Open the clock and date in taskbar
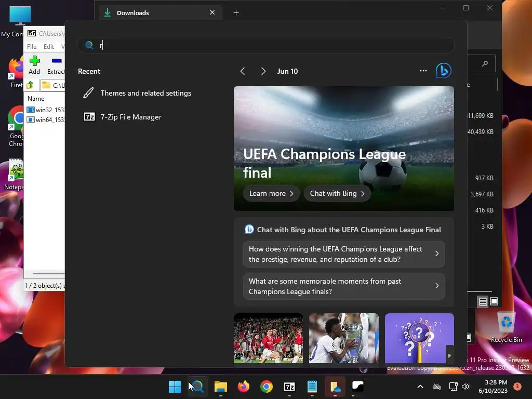 tap(493, 387)
